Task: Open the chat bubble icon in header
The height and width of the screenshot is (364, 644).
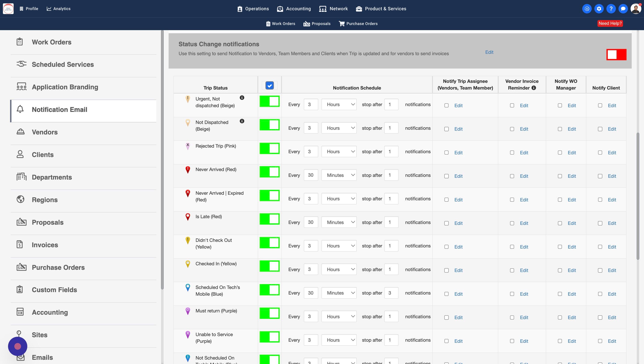Action: [623, 9]
